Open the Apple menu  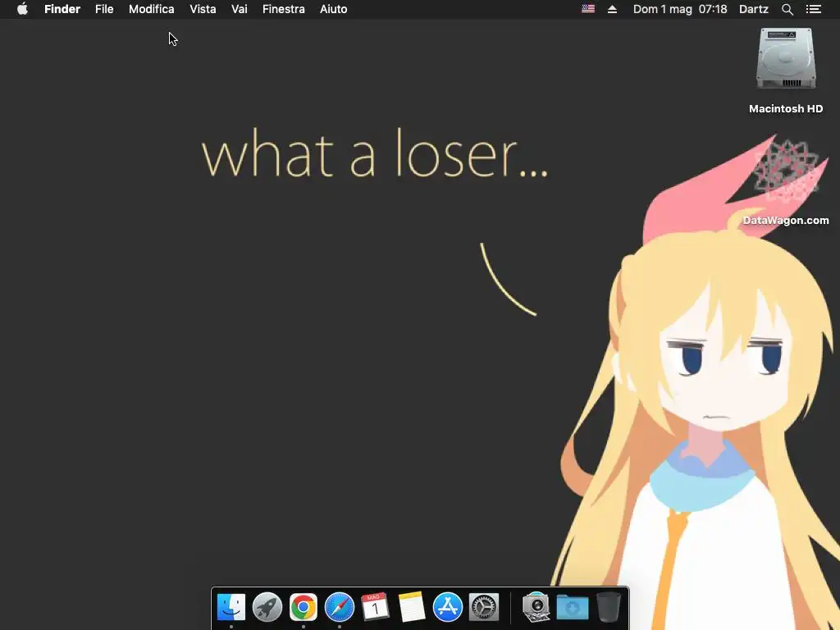click(x=22, y=9)
